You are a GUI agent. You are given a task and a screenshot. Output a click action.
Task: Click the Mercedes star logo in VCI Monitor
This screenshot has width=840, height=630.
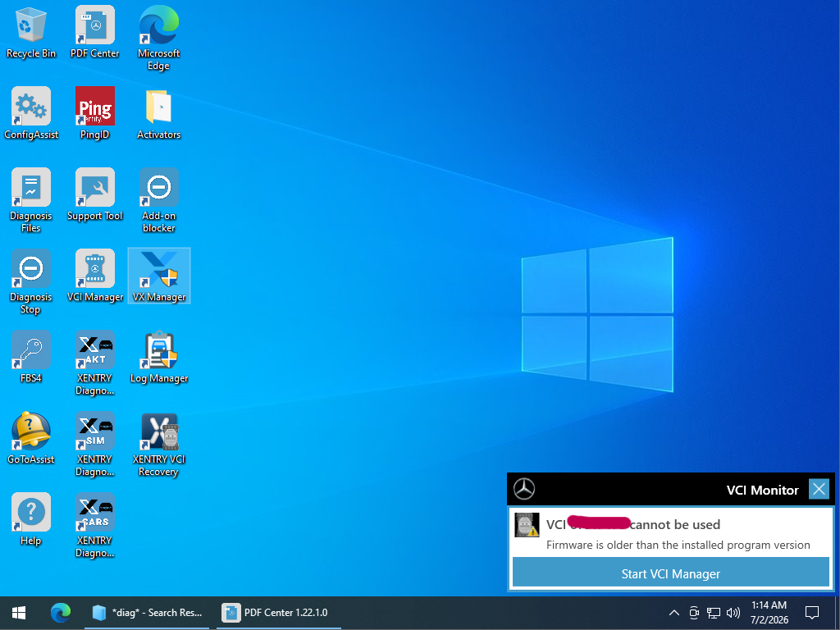point(524,489)
